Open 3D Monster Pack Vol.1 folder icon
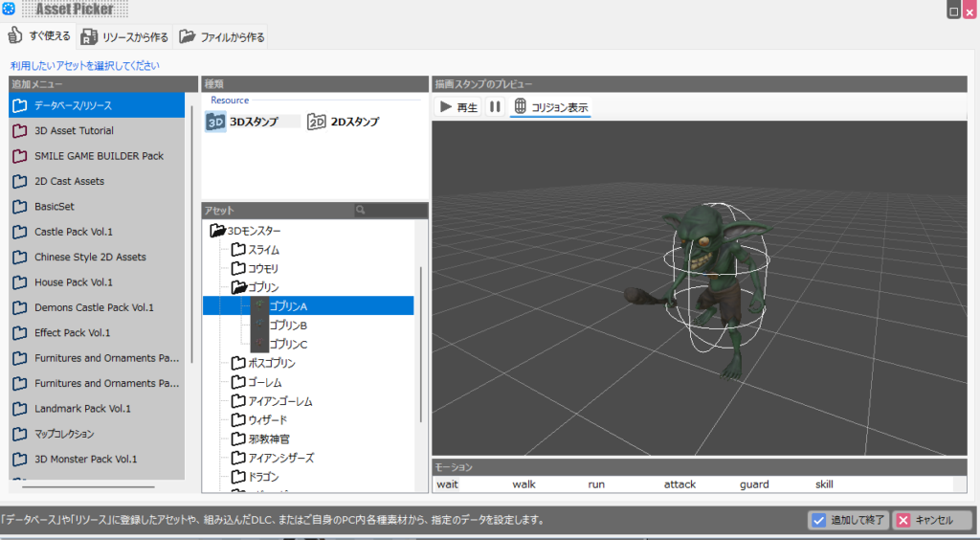Viewport: 980px width, 540px height. (19, 459)
